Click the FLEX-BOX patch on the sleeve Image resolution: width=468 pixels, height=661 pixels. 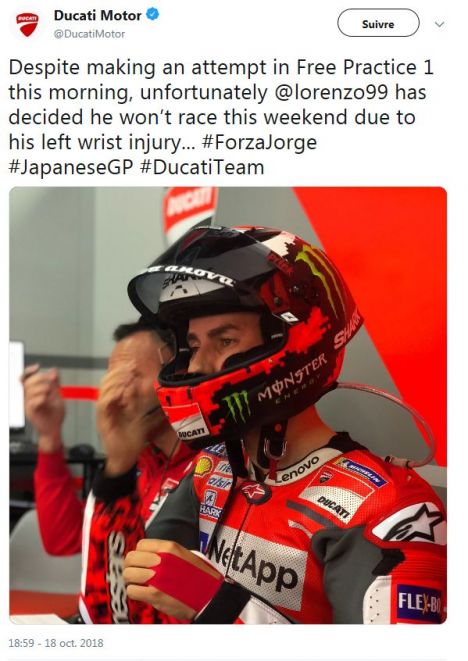(x=420, y=603)
